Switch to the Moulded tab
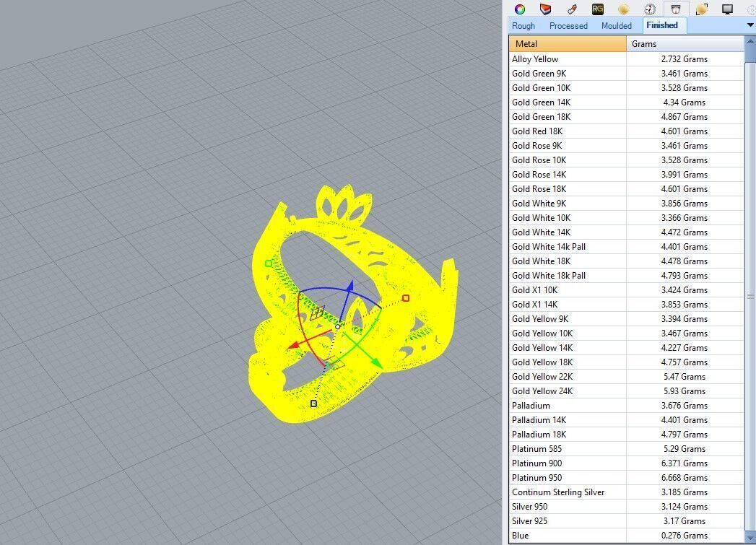 tap(616, 25)
